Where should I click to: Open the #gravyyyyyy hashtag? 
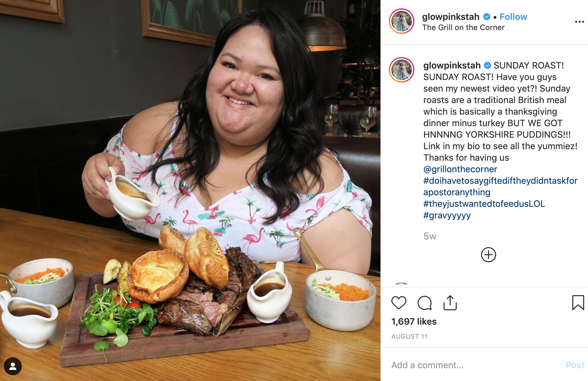click(x=447, y=215)
